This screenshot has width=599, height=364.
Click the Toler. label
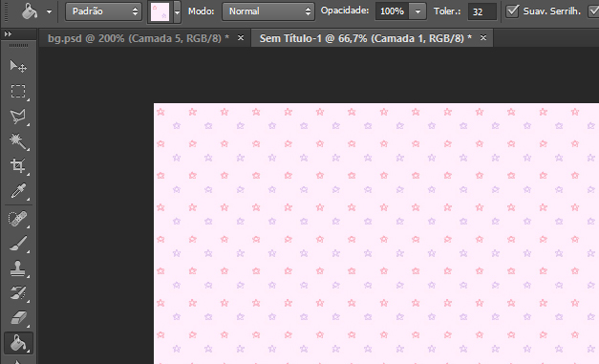(x=447, y=11)
